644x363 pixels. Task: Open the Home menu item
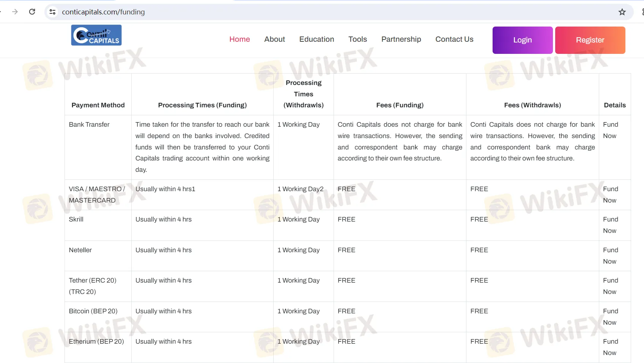239,39
